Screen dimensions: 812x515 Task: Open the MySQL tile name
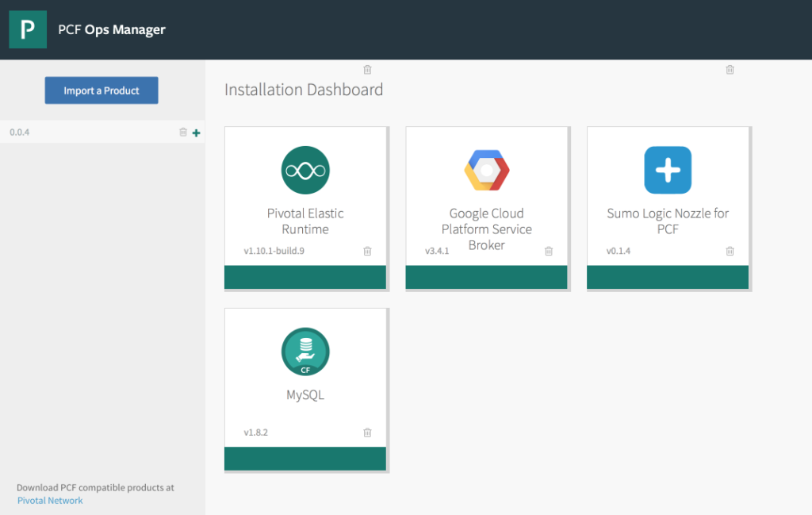point(305,395)
